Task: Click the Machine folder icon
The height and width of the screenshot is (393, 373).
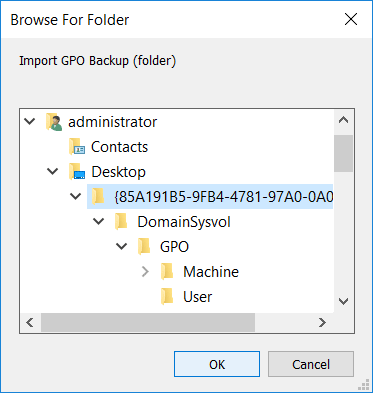Action: point(167,272)
